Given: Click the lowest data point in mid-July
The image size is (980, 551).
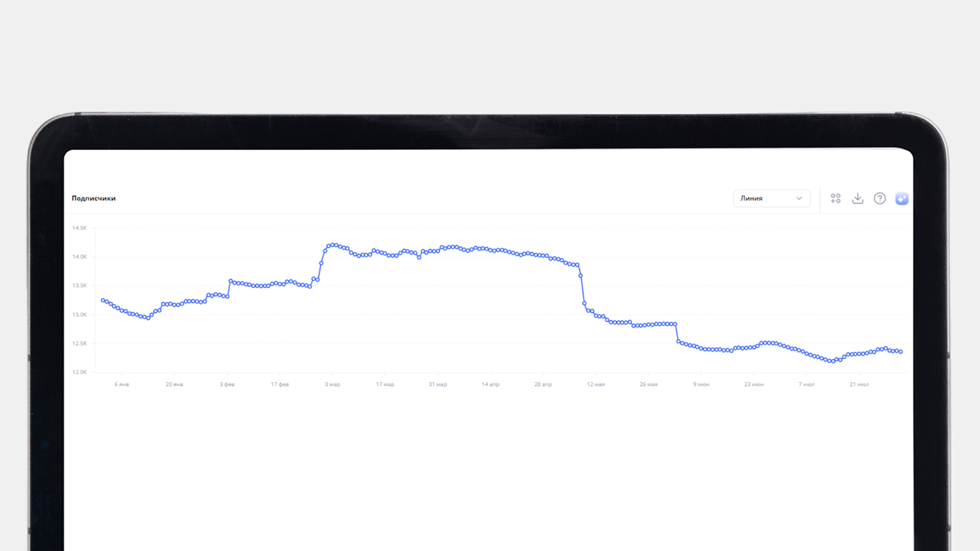Looking at the screenshot, I should tap(832, 361).
